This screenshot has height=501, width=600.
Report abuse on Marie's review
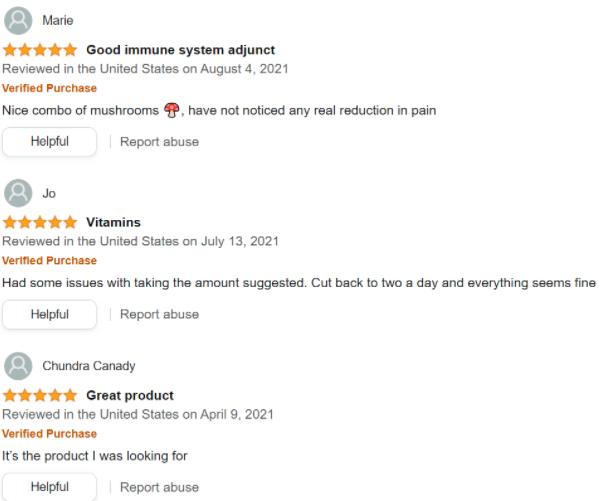tap(160, 142)
